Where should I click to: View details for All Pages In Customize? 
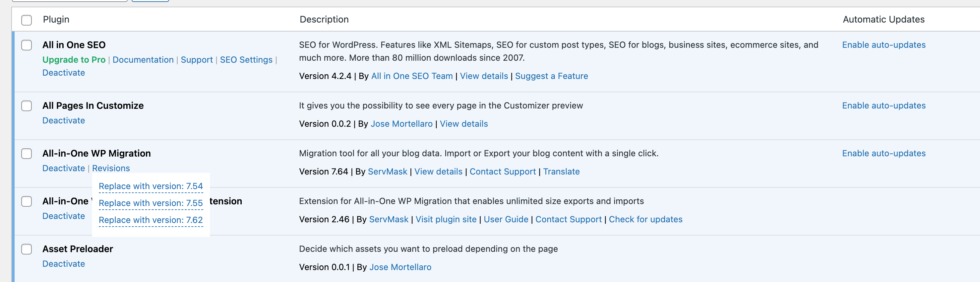(x=464, y=124)
